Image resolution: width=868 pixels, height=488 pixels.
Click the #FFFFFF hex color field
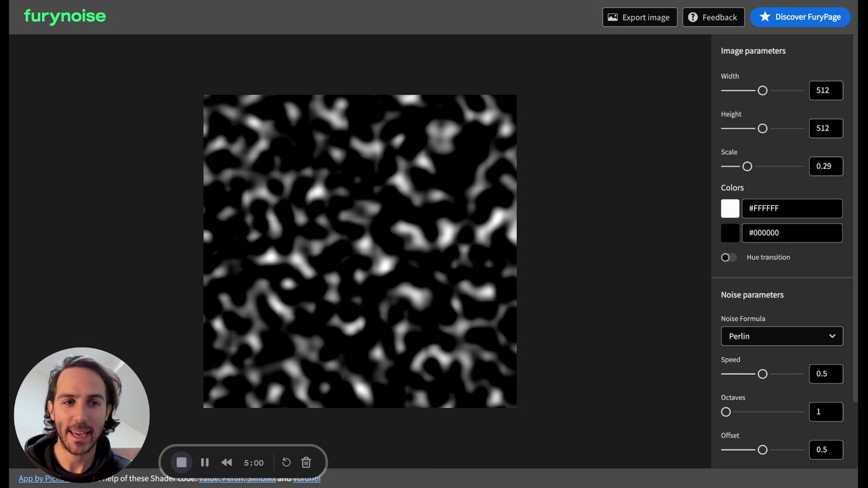pos(792,208)
